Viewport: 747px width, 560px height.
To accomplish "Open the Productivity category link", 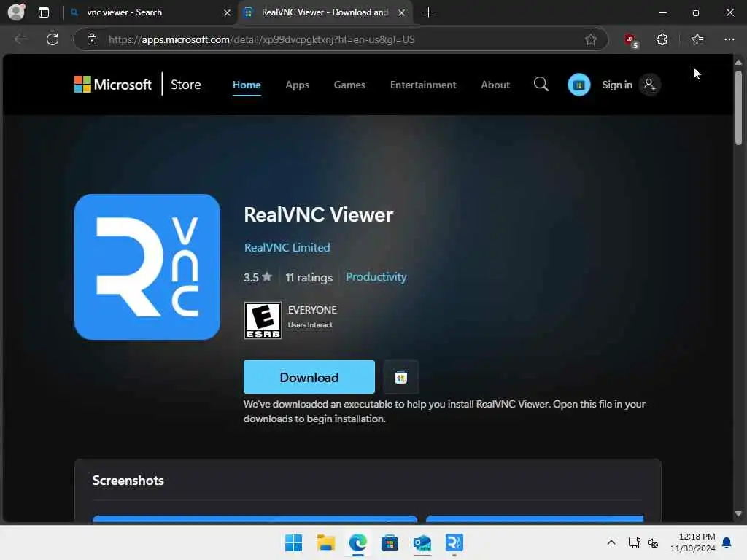I will (376, 277).
